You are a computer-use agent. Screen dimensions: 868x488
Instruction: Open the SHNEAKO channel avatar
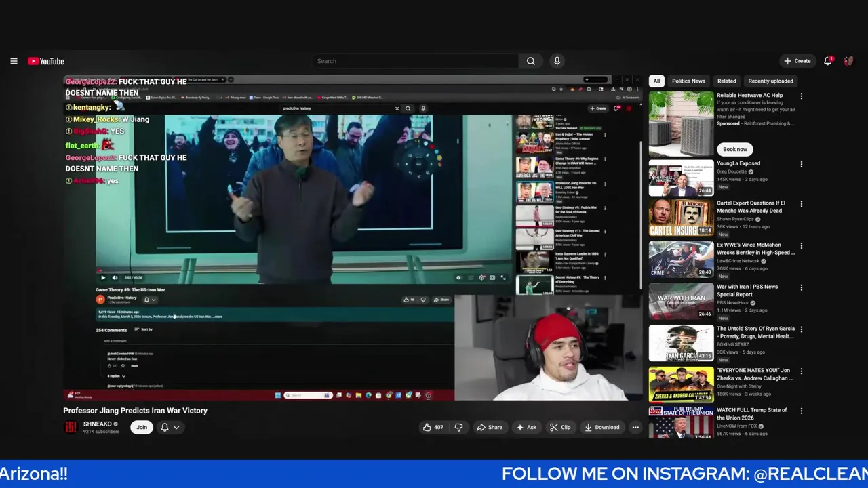coord(71,427)
